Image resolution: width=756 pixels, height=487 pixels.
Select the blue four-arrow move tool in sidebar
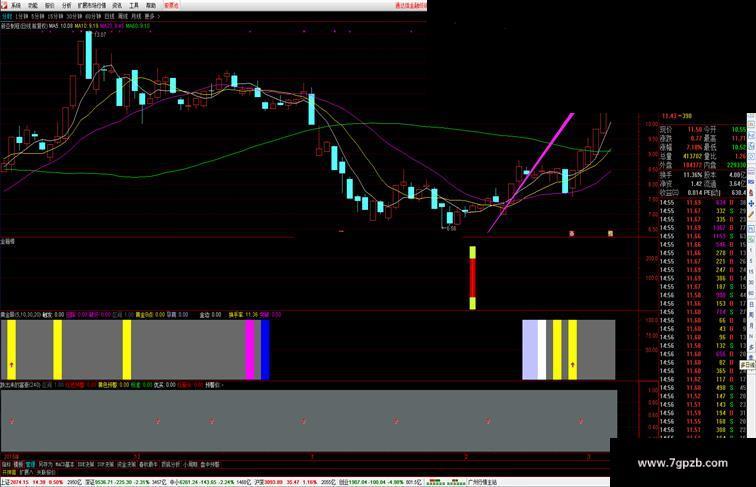pos(751,203)
